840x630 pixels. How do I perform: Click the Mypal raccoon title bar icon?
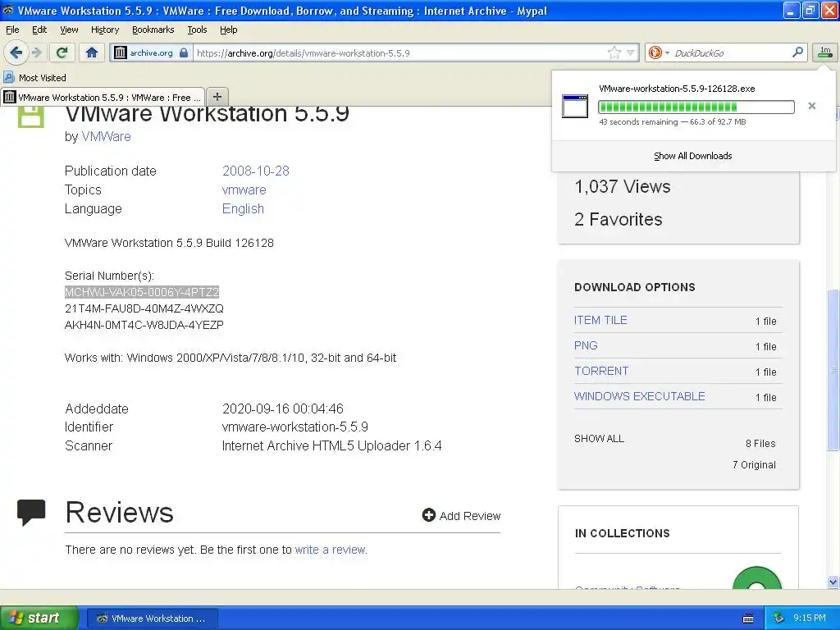8,10
